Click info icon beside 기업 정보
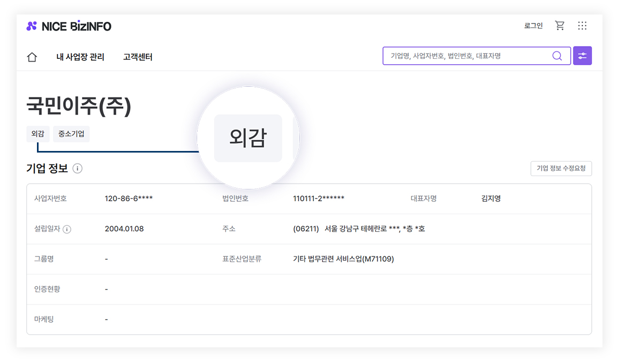This screenshot has width=617, height=364. click(x=78, y=169)
